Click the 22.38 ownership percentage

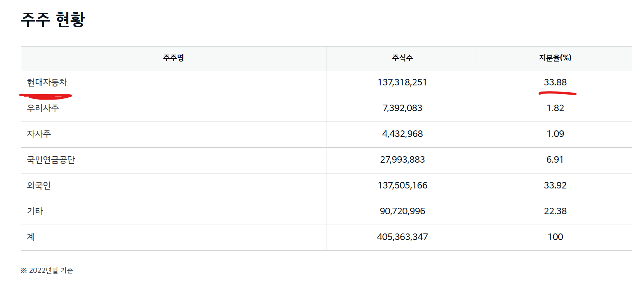(x=555, y=211)
